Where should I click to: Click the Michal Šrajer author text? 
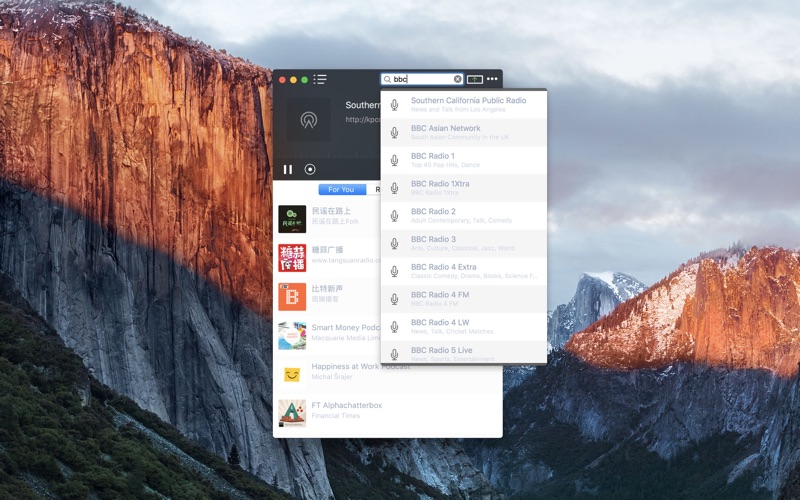pos(332,377)
